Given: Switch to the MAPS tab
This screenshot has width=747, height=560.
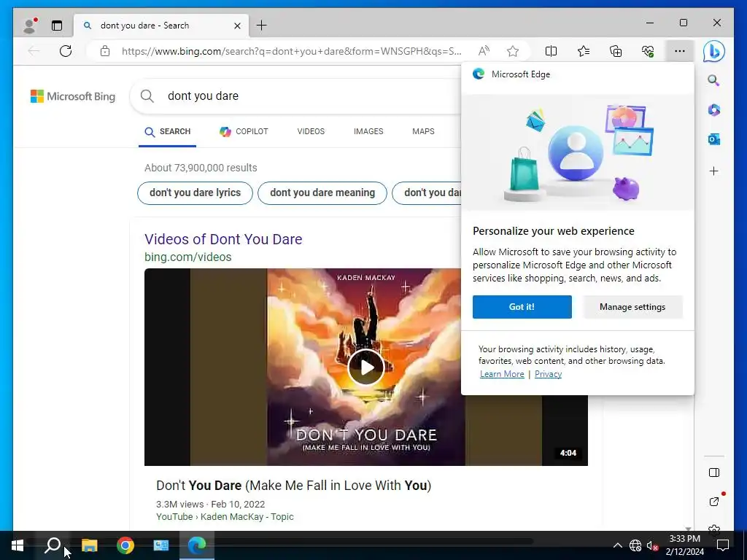Looking at the screenshot, I should pyautogui.click(x=423, y=131).
